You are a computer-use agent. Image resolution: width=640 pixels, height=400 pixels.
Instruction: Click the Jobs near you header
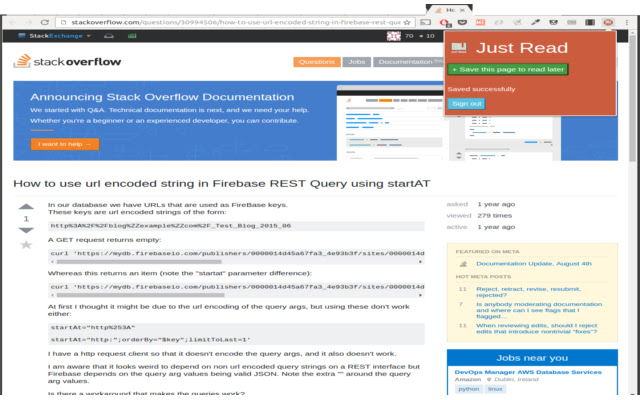[532, 358]
